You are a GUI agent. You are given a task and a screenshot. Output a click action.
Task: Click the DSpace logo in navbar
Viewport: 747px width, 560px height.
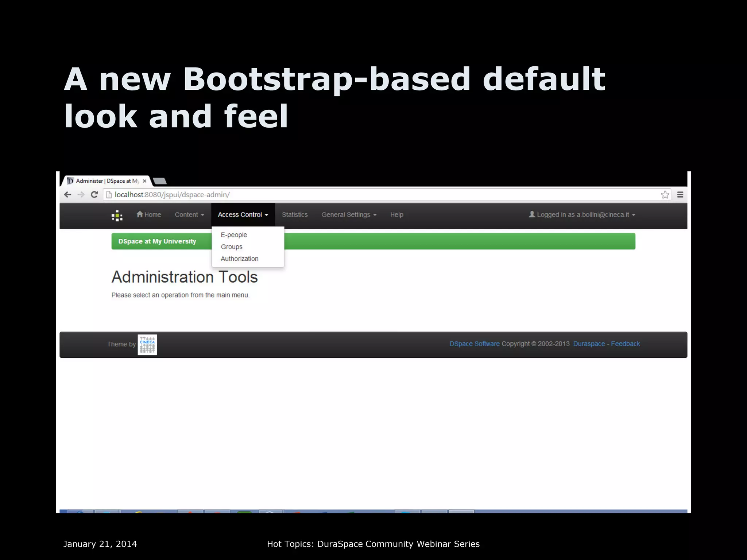click(117, 215)
